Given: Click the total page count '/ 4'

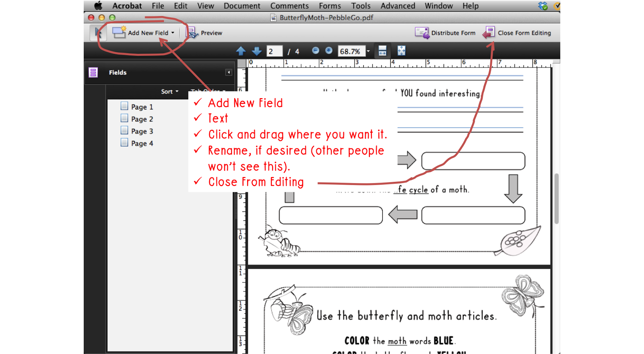Looking at the screenshot, I should [293, 51].
